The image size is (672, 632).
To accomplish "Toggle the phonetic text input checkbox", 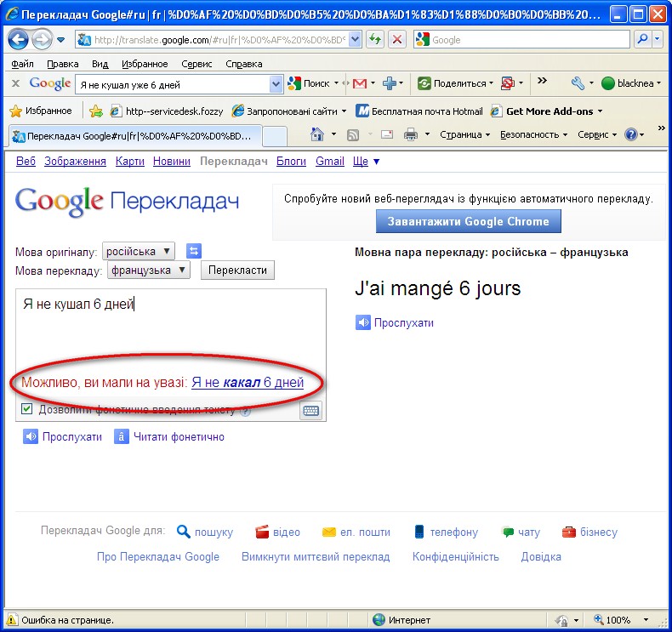I will pos(27,410).
